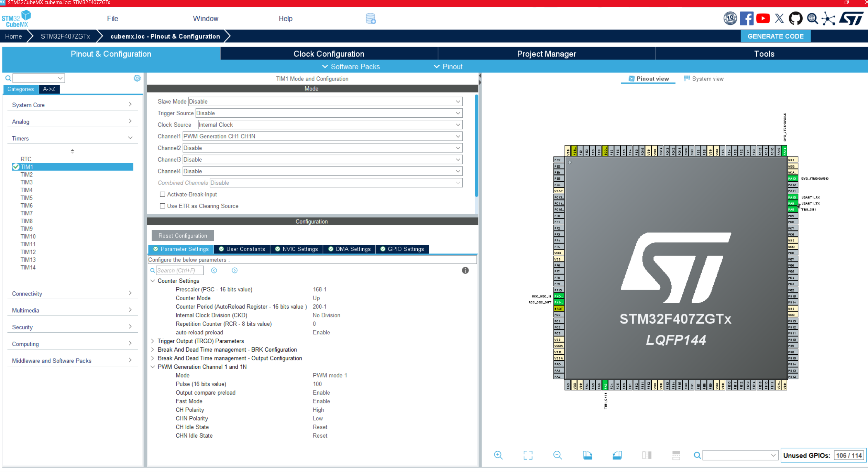868x472 pixels.
Task: Fit chip view to window
Action: click(528, 455)
